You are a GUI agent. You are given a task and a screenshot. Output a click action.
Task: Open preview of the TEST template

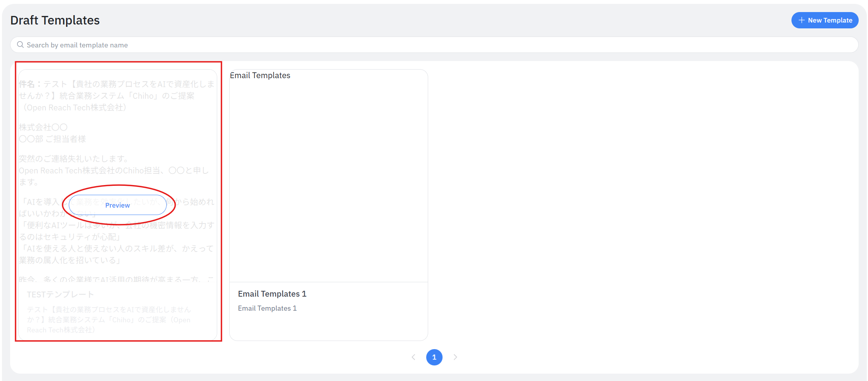(117, 205)
